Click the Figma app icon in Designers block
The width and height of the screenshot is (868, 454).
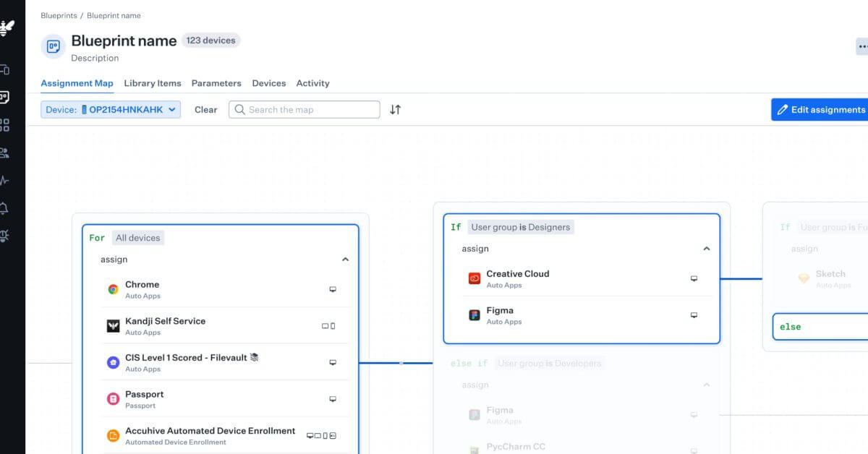[x=475, y=315]
